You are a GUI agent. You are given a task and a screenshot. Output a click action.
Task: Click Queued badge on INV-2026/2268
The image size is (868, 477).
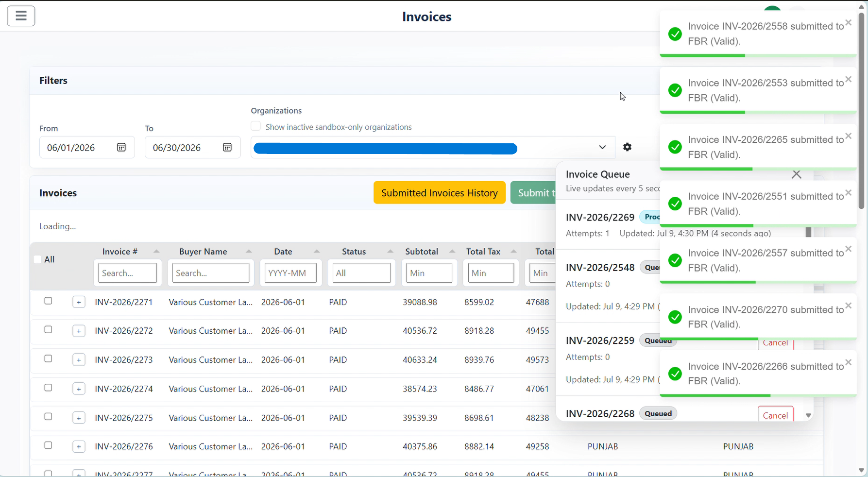tap(658, 413)
